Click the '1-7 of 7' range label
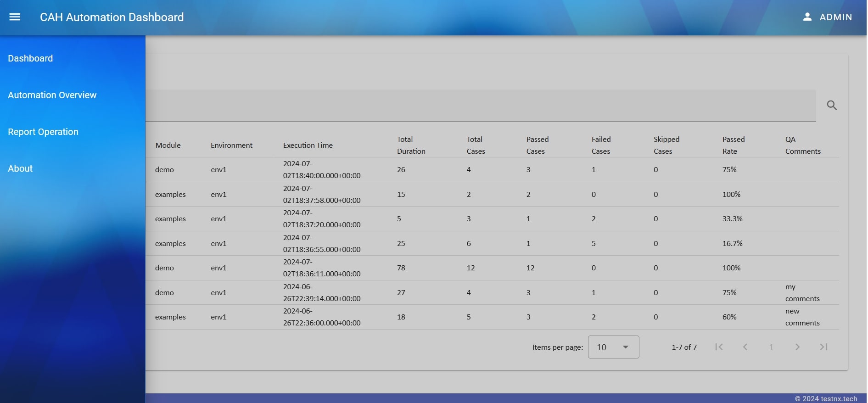Viewport: 868px width, 403px height. (684, 347)
